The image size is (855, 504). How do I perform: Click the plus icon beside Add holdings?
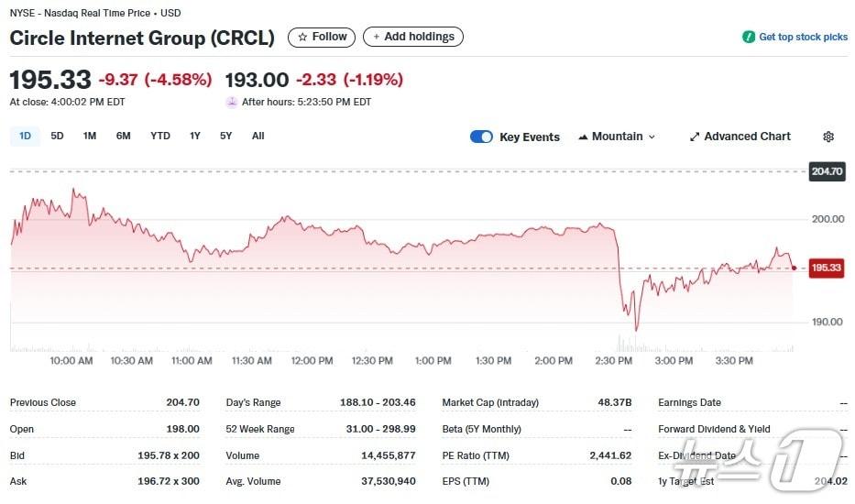tap(377, 37)
